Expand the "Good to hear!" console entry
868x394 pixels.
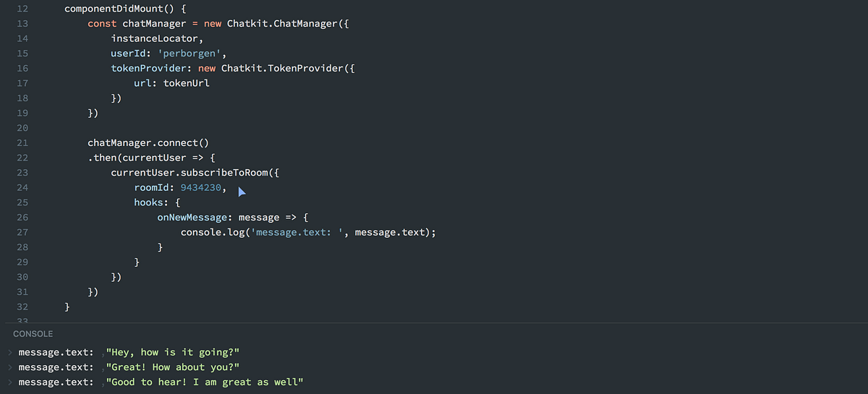(9, 382)
